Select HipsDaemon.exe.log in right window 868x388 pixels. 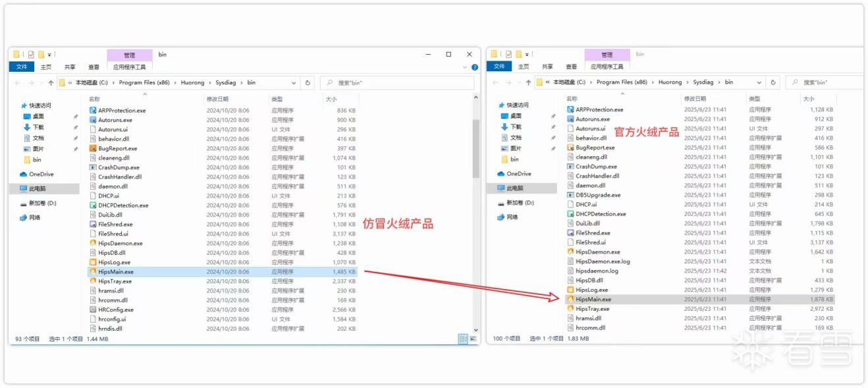pos(603,262)
